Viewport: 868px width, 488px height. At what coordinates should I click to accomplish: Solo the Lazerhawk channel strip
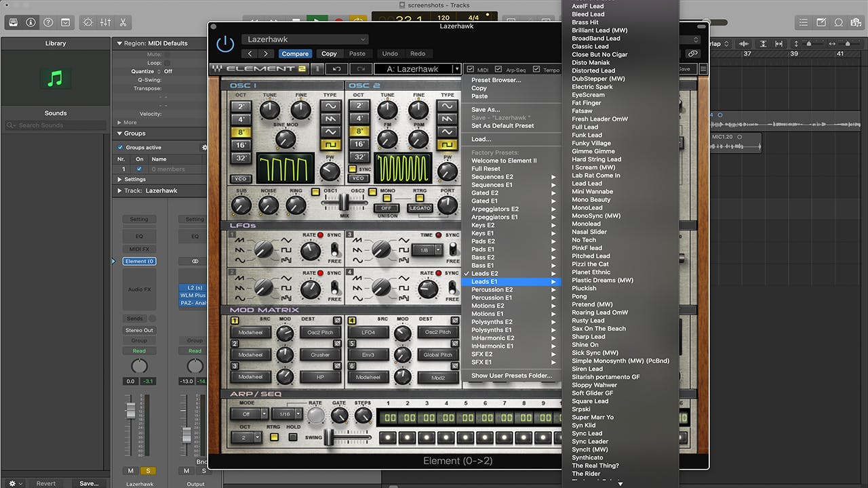click(x=148, y=470)
